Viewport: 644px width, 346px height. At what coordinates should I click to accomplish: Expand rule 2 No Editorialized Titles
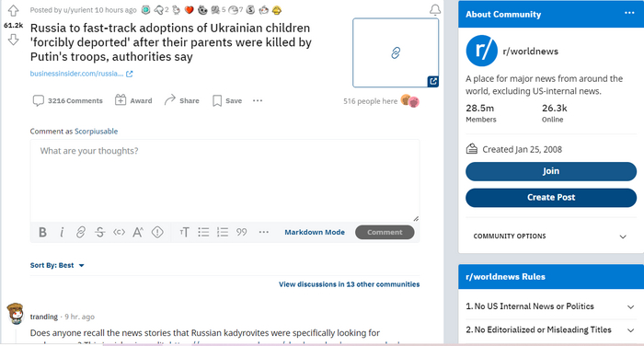(x=550, y=330)
